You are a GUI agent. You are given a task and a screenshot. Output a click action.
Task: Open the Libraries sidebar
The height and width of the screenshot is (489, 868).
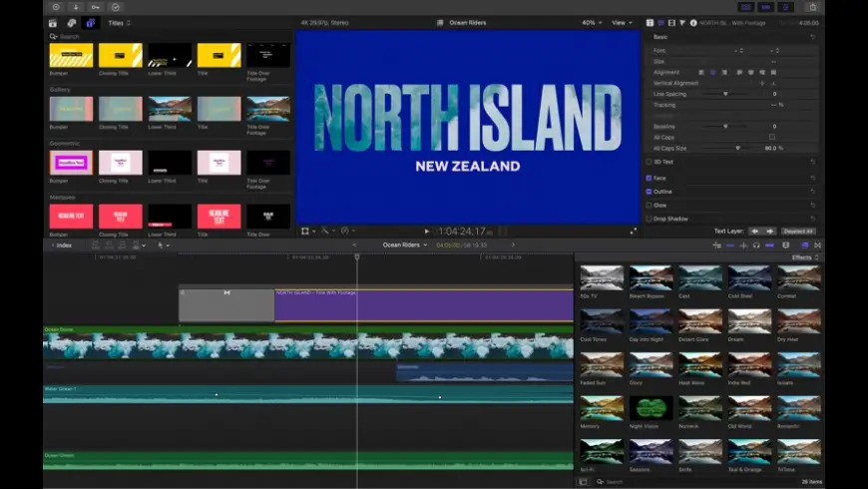(53, 22)
